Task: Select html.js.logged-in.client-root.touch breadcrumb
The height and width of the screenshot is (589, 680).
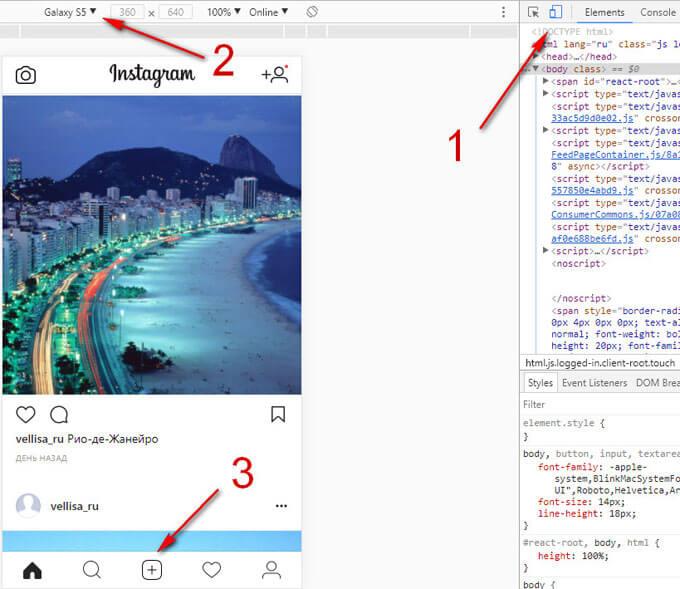Action: tap(600, 363)
